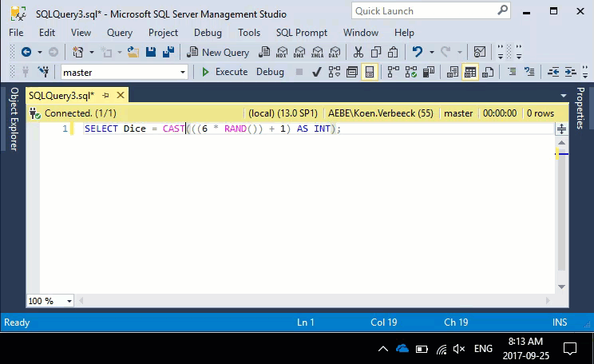Screen dimensions: 594x364
Task: Click the Debug button
Action: pyautogui.click(x=270, y=72)
